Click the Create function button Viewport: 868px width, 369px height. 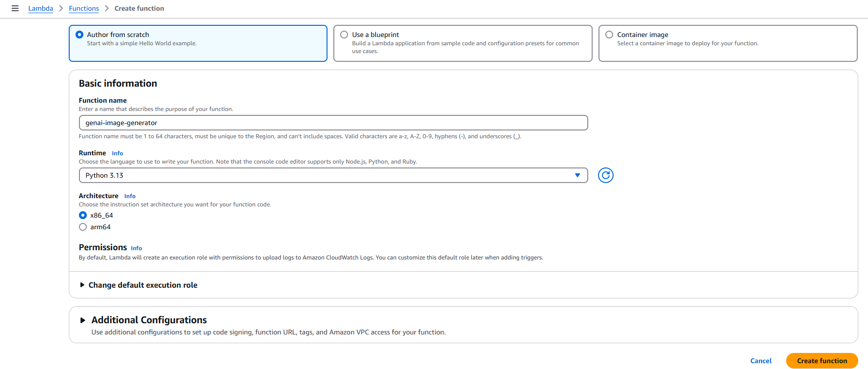[x=822, y=361]
